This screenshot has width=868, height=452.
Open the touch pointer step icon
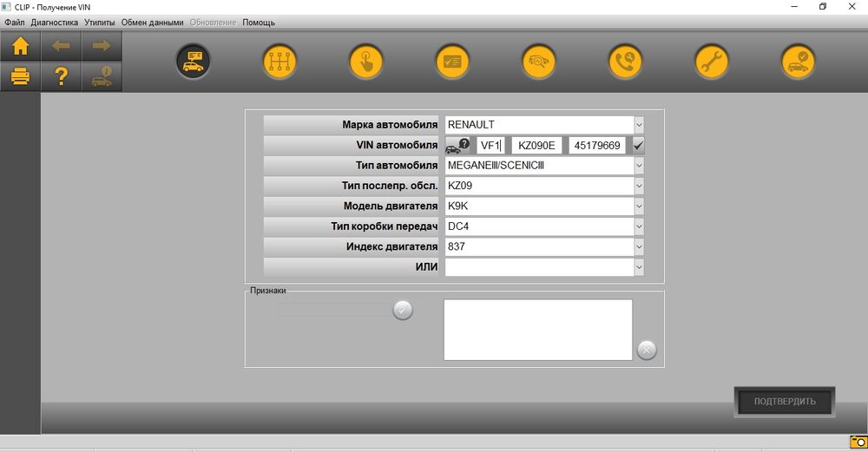(366, 62)
